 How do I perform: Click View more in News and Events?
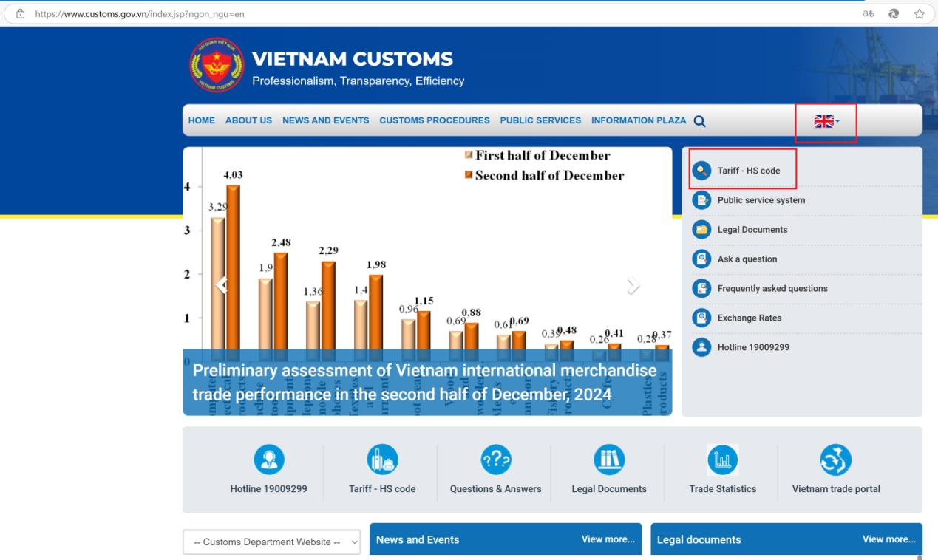pos(608,539)
